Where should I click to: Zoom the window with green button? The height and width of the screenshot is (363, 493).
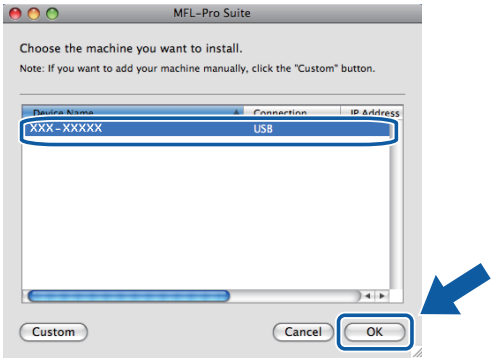[x=52, y=14]
